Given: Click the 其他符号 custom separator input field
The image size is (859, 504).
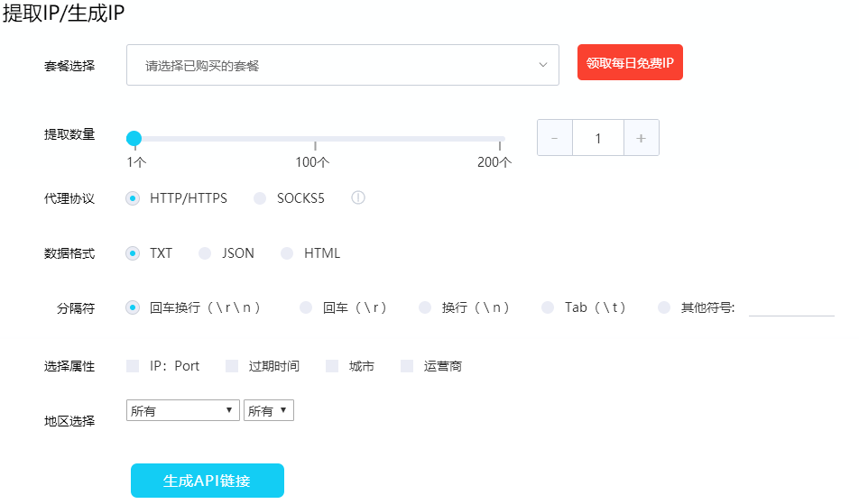Looking at the screenshot, I should coord(790,307).
